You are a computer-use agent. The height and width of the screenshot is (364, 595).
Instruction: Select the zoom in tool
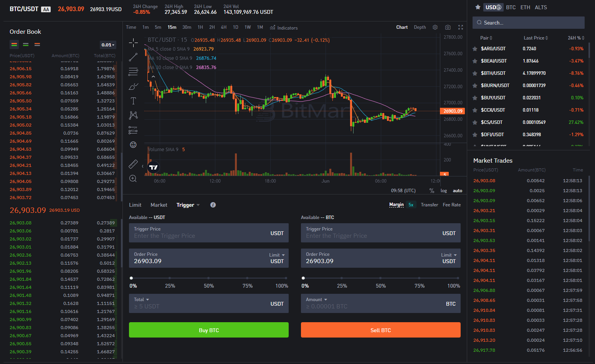tap(133, 178)
